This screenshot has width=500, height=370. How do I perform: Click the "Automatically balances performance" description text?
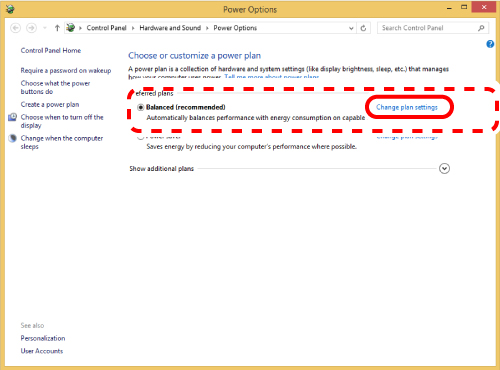pos(256,118)
